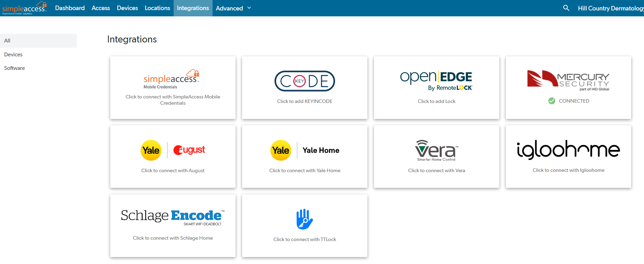Click to connect with Schlage Home
The image size is (644, 264).
coord(173,238)
